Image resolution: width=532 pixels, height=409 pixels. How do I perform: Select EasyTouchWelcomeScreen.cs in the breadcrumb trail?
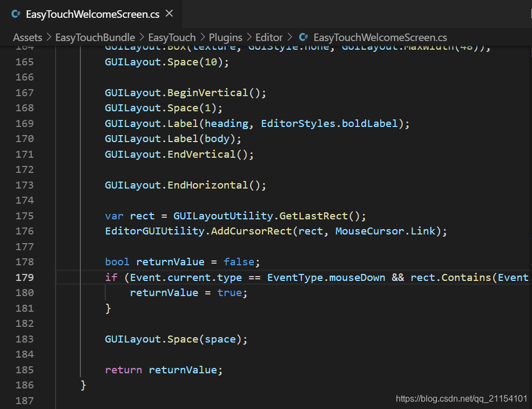click(x=380, y=37)
